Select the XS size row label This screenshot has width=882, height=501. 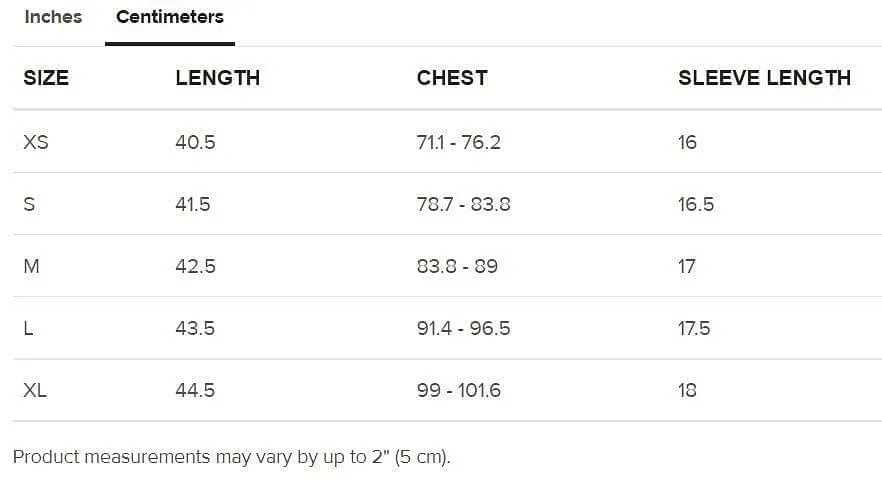click(x=36, y=142)
